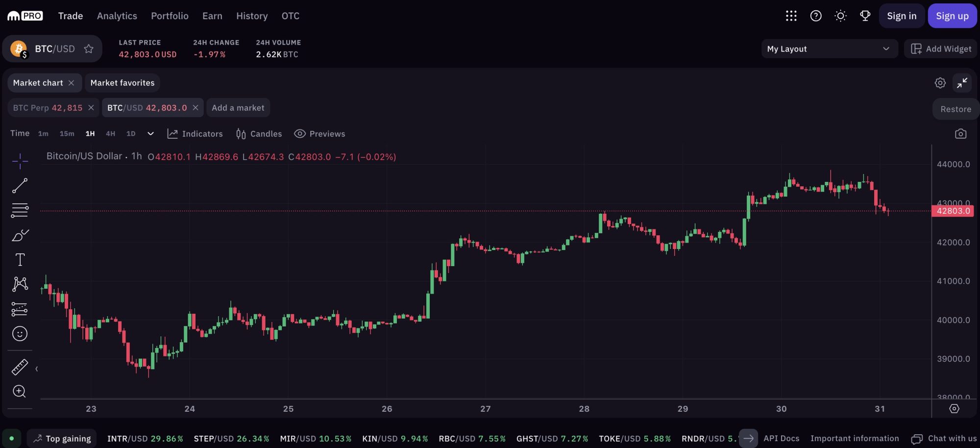Screen dimensions: 980x448
Task: Close the BTC Perp market tab
Action: (x=91, y=108)
